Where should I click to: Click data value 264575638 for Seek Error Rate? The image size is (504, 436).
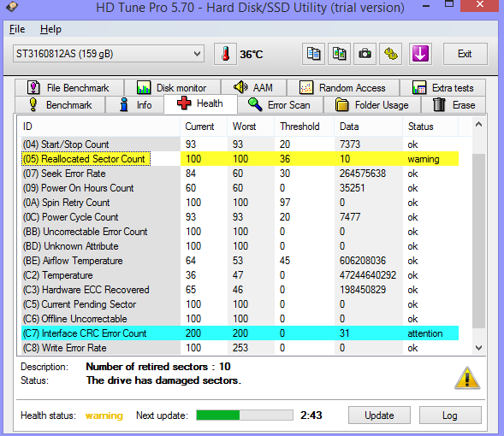tap(363, 174)
